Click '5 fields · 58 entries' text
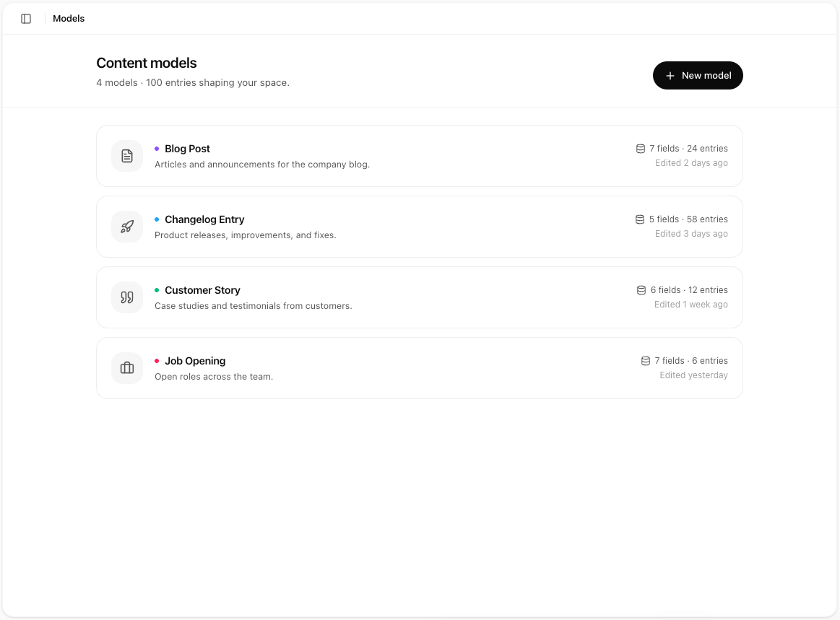This screenshot has height=620, width=840. click(x=688, y=219)
